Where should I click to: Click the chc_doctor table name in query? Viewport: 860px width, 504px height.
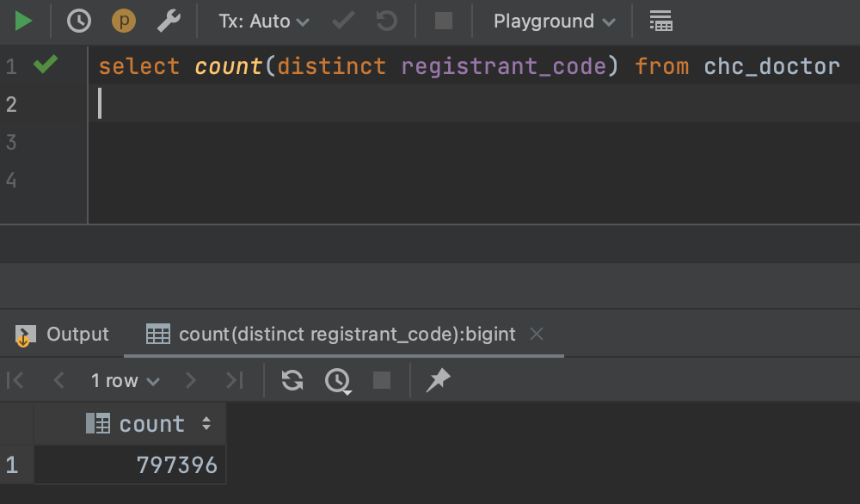pos(771,66)
